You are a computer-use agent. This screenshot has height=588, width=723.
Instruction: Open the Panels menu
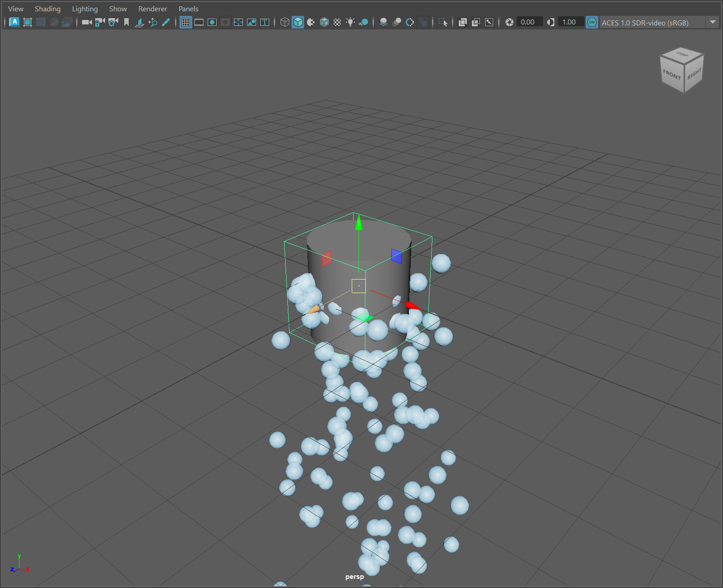(189, 9)
